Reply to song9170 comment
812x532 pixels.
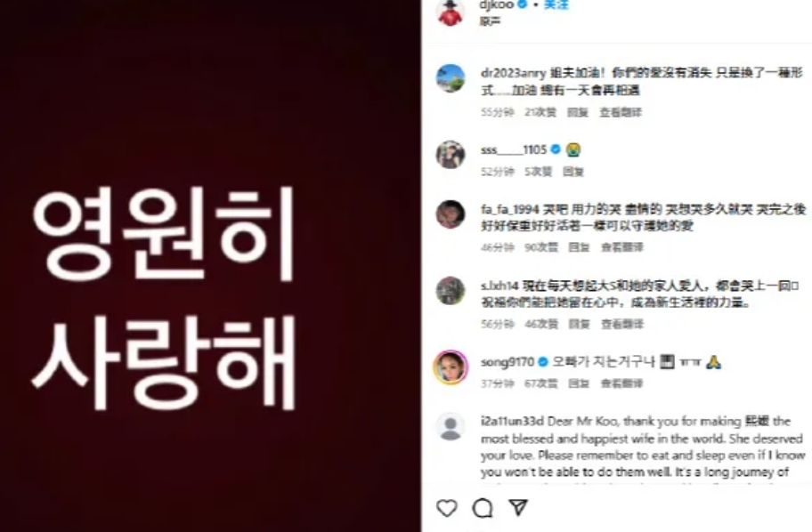[x=579, y=383]
